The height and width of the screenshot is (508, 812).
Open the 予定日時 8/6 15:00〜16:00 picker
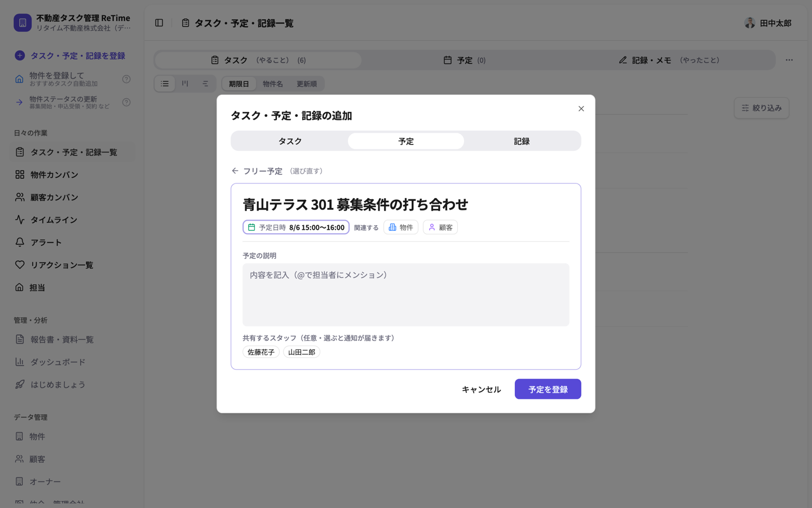296,227
